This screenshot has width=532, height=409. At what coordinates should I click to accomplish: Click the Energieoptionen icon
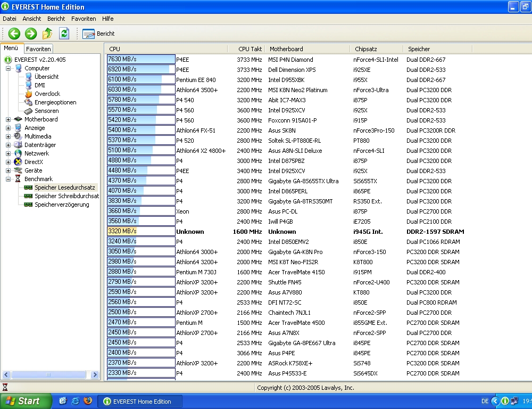[x=29, y=102]
